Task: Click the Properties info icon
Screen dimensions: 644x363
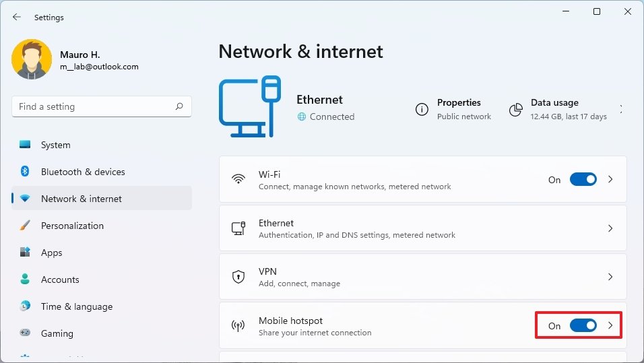Action: 422,109
